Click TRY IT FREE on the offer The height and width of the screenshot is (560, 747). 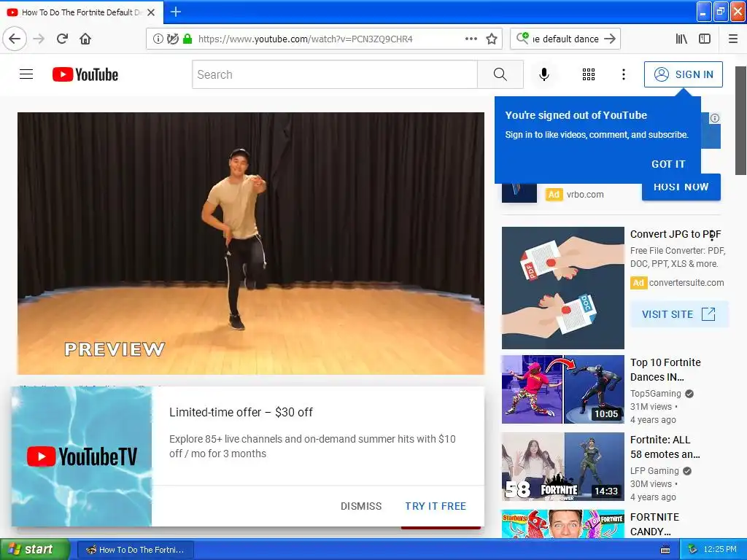click(x=436, y=506)
